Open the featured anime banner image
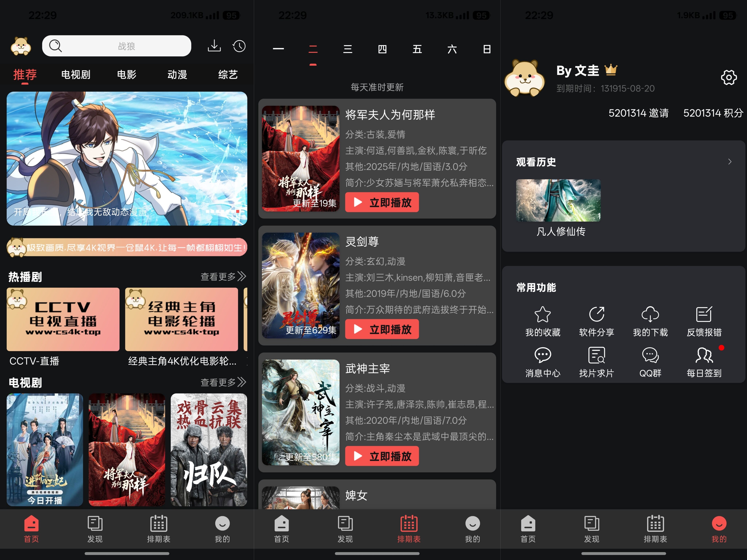This screenshot has height=560, width=747. click(x=127, y=159)
